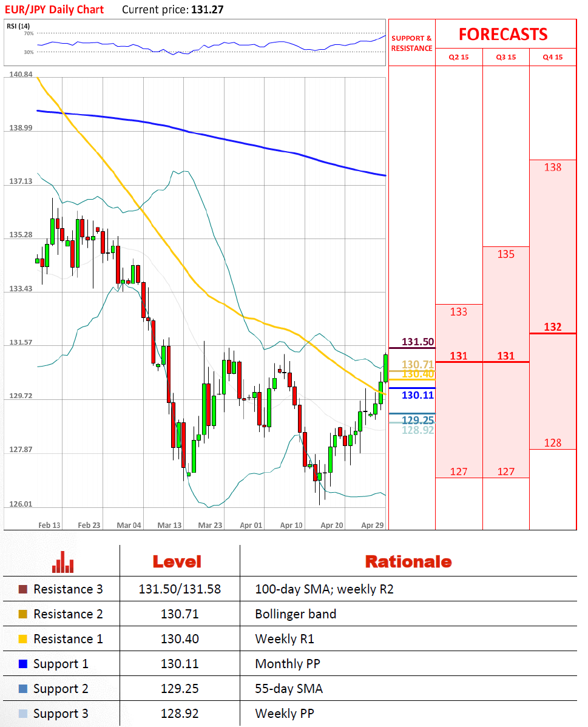Click the Rationale column header
The image size is (588, 727).
(408, 562)
